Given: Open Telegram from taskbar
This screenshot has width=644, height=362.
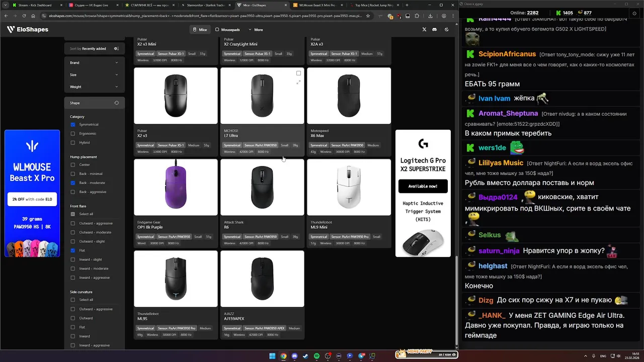Looking at the screenshot, I should pos(361,356).
